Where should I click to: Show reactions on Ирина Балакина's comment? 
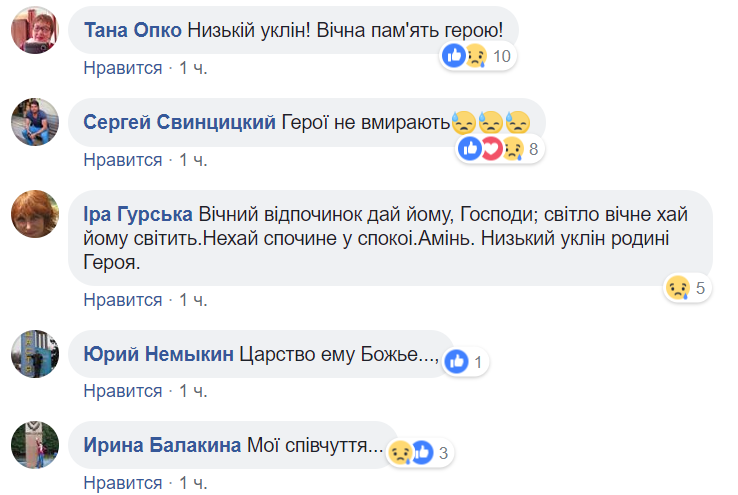(x=417, y=453)
